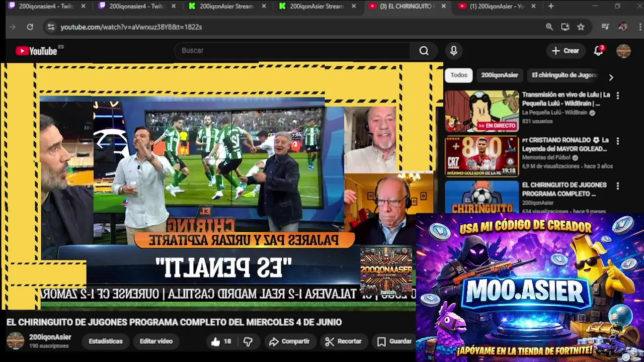Select the Todos filter chip
The image size is (644, 362).
(458, 75)
